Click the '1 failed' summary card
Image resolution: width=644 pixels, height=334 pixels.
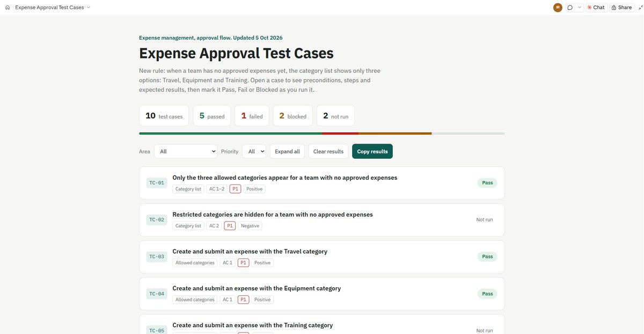click(252, 116)
